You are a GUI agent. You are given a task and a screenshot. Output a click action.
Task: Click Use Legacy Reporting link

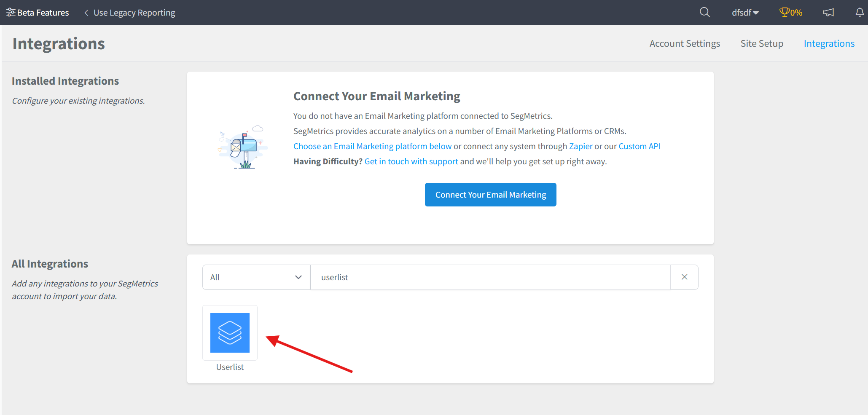tap(130, 13)
